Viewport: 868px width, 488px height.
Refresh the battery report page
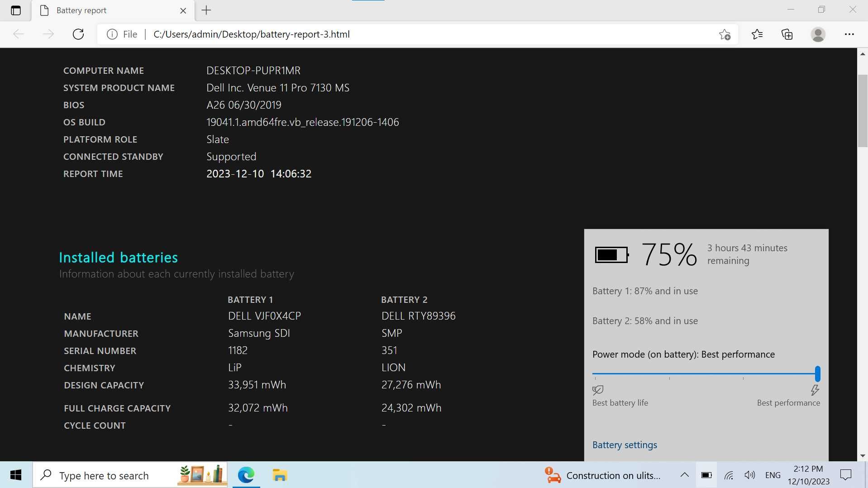[x=78, y=34]
